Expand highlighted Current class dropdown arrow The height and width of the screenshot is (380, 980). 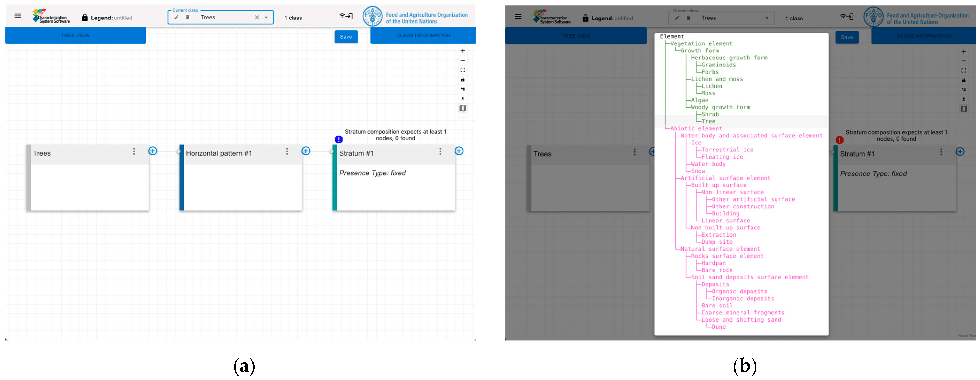(266, 18)
